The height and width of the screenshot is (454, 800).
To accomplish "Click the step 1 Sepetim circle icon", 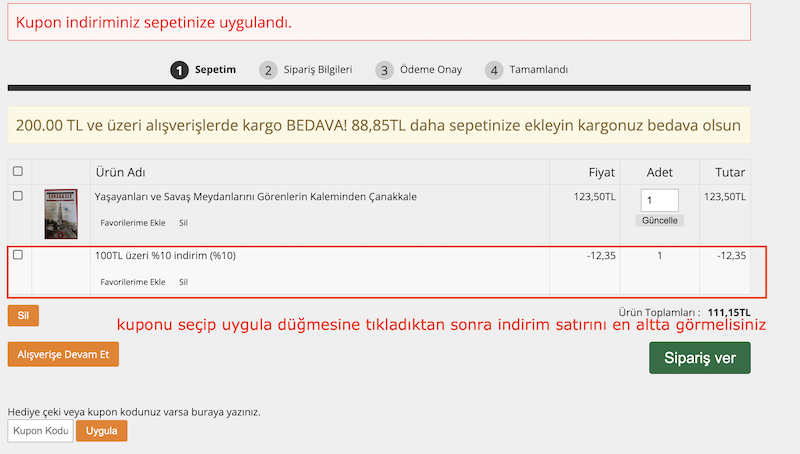I will coord(179,70).
